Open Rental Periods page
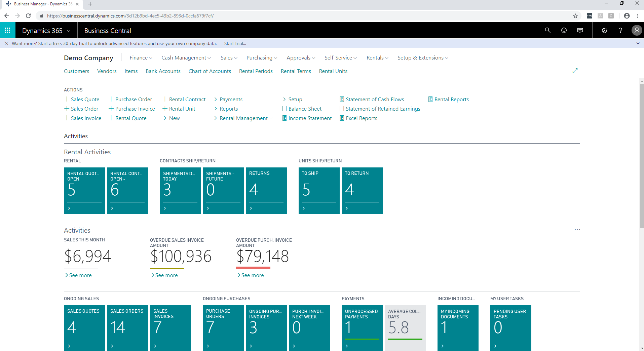644x351 pixels. pyautogui.click(x=256, y=71)
